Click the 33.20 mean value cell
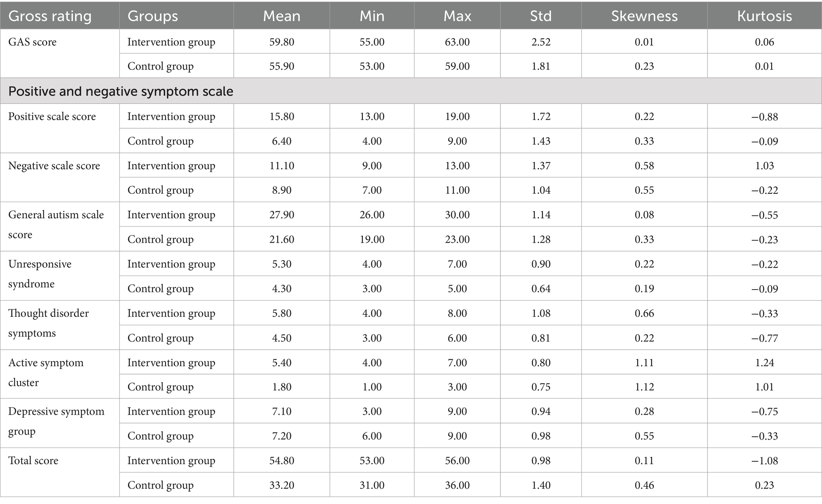 281,485
